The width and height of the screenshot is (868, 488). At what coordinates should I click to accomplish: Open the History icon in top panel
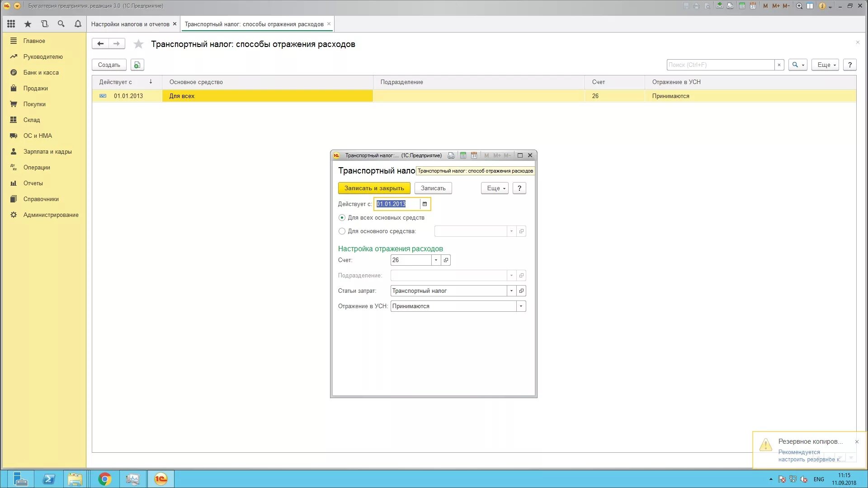coord(44,24)
